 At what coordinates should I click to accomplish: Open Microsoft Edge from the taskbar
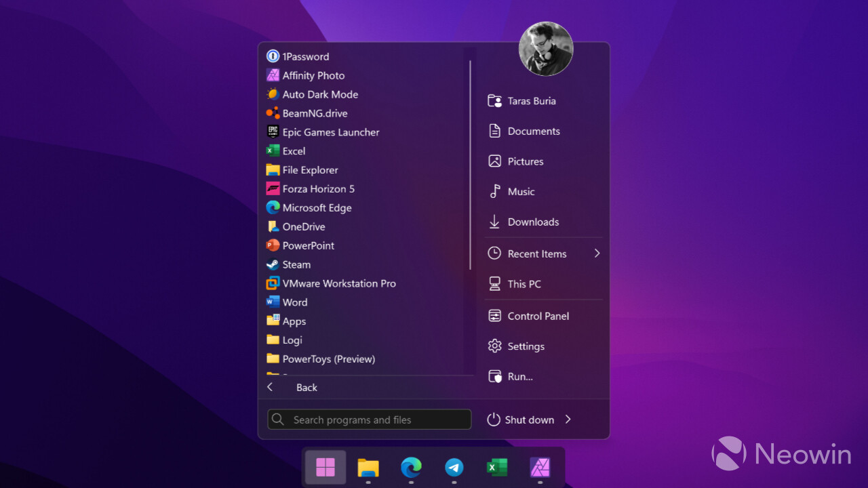point(411,467)
